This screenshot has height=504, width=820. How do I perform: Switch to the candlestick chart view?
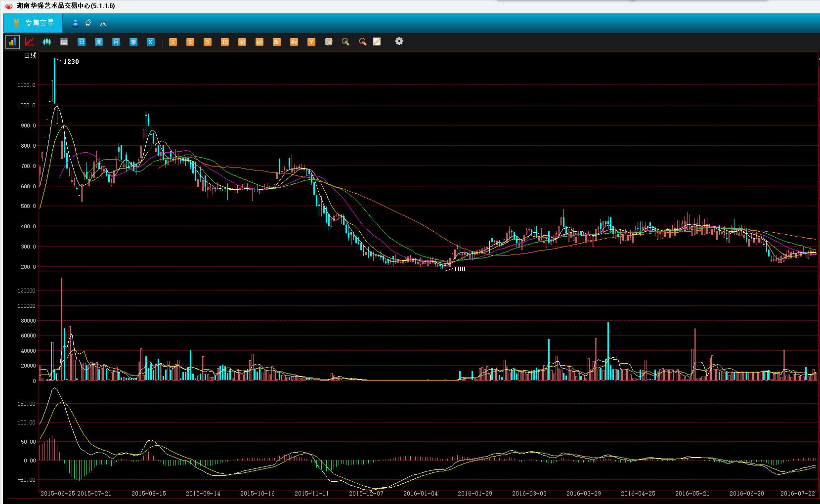(47, 42)
